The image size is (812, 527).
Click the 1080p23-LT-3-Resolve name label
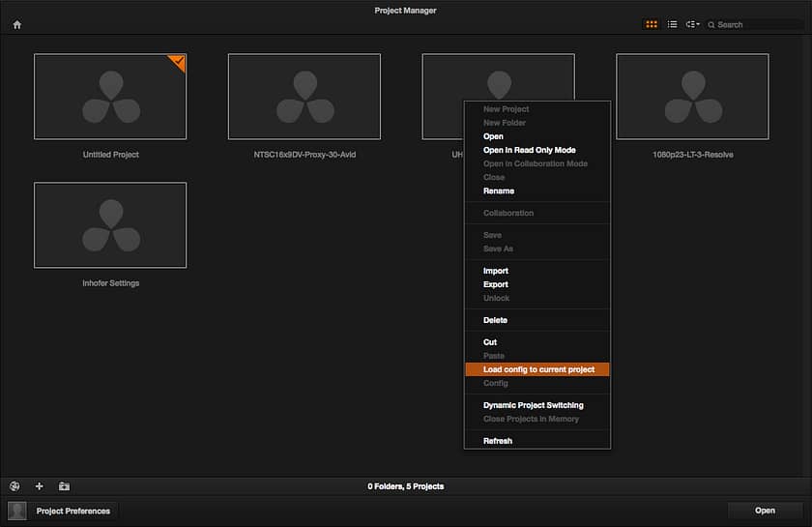tap(692, 155)
